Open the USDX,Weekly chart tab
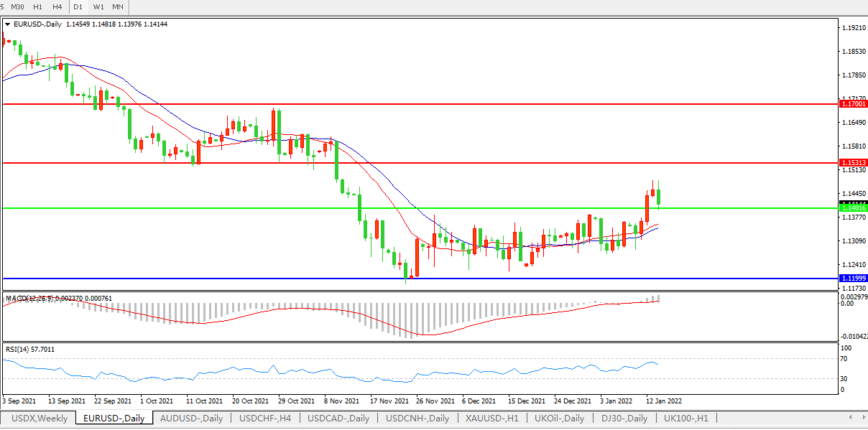Screen dimensions: 868x430 [40, 418]
